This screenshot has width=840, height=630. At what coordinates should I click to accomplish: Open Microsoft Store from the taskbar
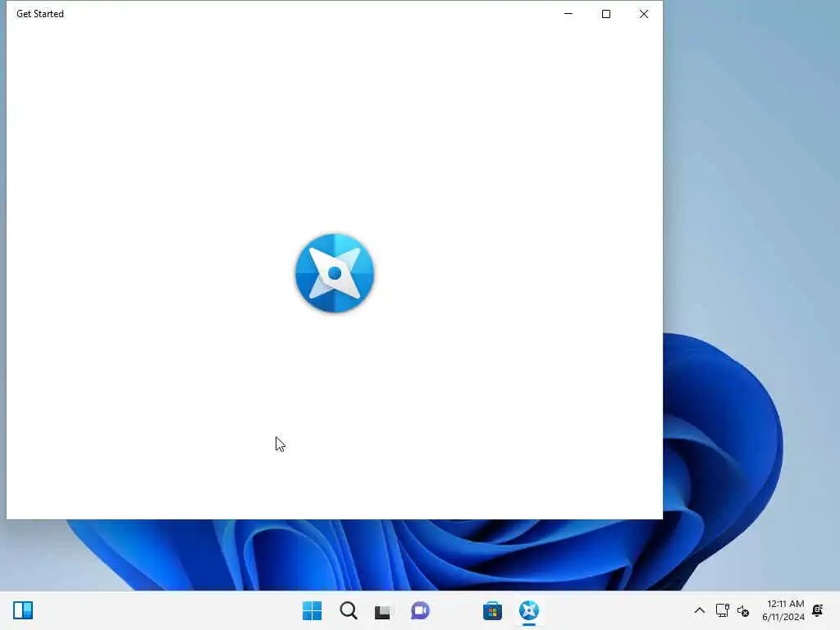pos(492,610)
